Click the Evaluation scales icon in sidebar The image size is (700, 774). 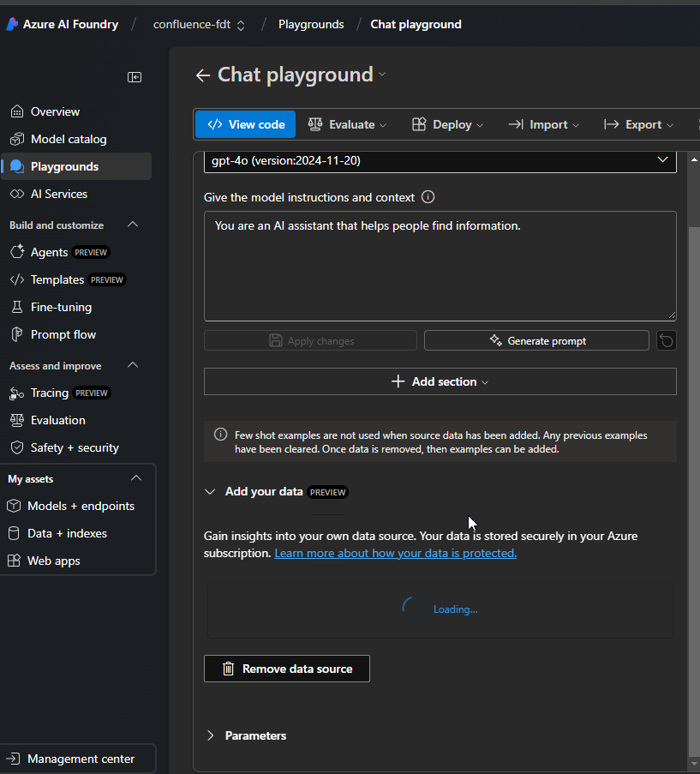pyautogui.click(x=17, y=420)
